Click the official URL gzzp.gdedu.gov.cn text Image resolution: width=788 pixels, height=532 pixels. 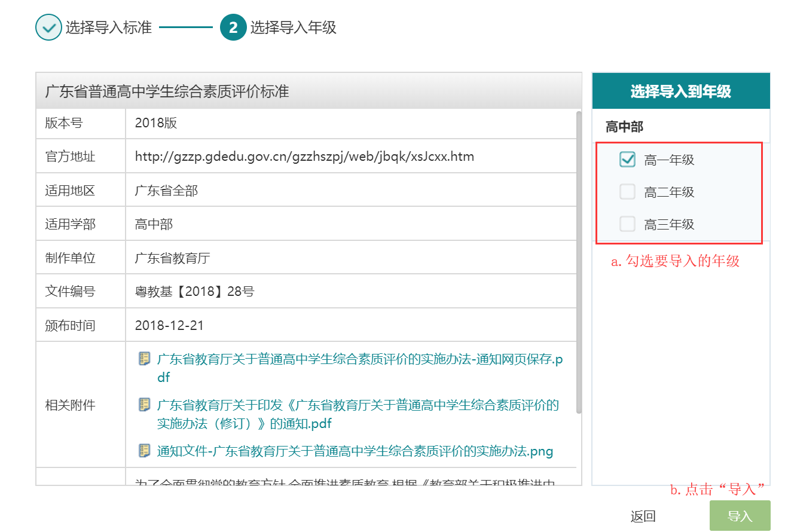[x=304, y=157]
